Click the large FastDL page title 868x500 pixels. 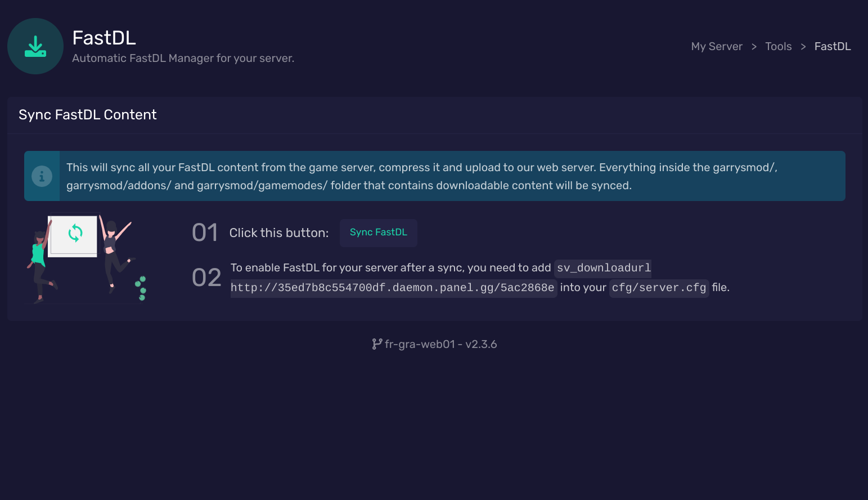click(104, 38)
